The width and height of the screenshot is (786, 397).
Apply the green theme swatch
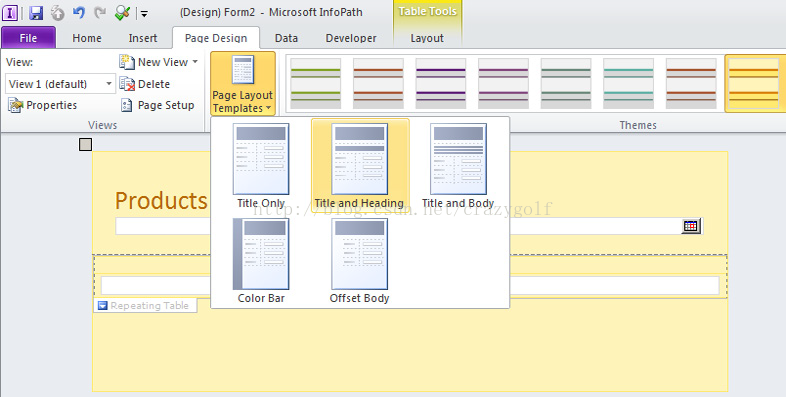tap(315, 84)
